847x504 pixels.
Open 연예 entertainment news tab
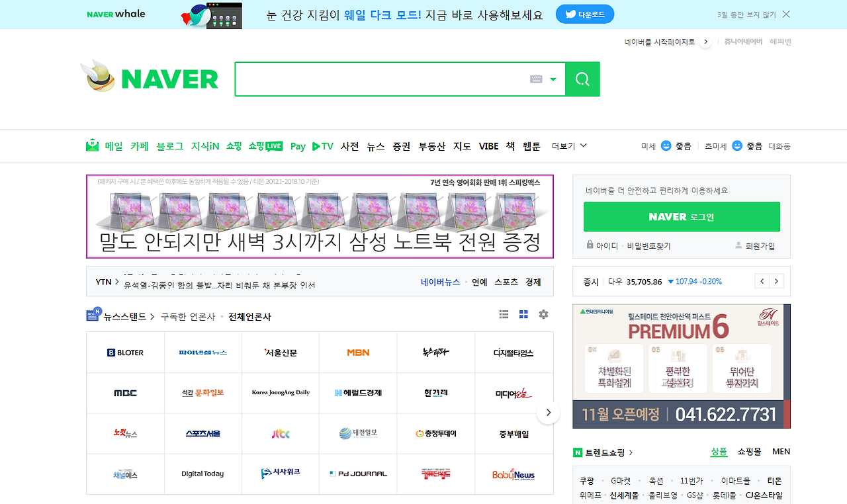pyautogui.click(x=480, y=282)
